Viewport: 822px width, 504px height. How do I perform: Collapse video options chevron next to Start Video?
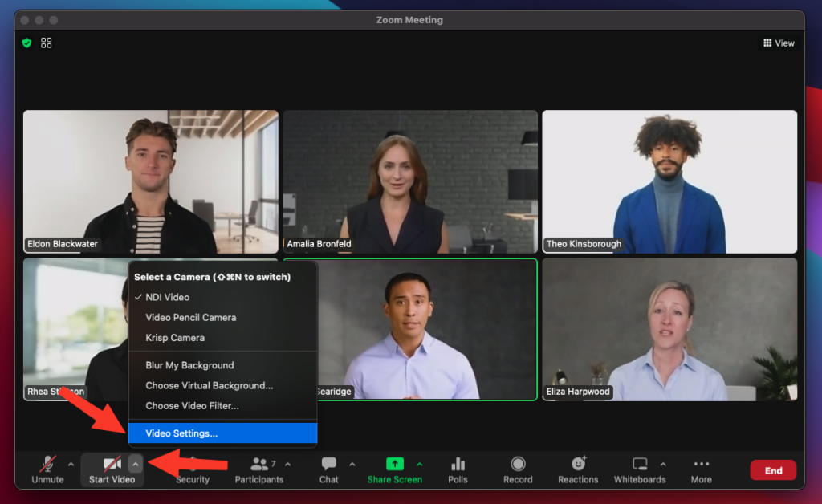[135, 464]
